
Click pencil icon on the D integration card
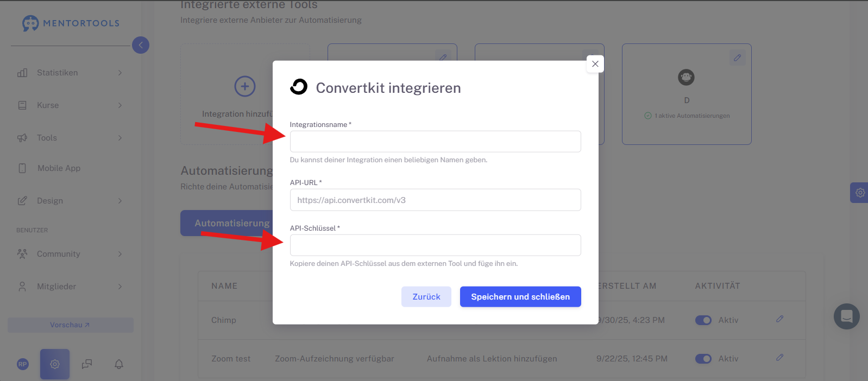[737, 58]
